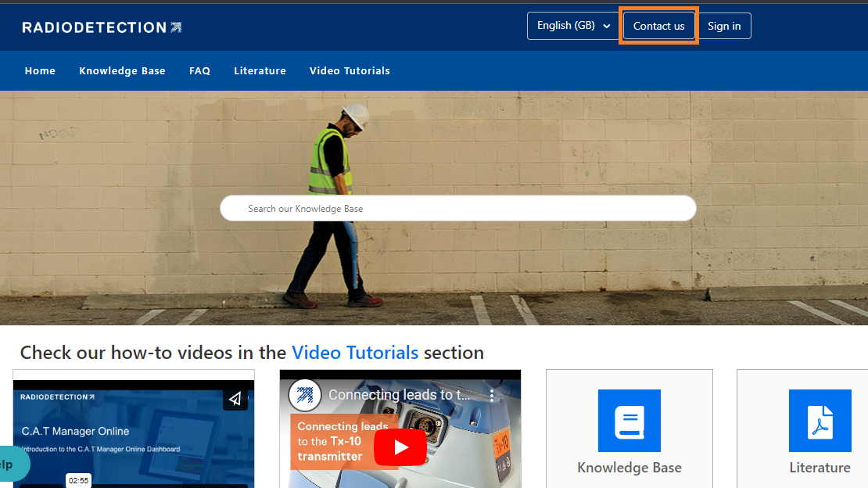Viewport: 868px width, 488px height.
Task: Click the Search our Knowledge Base field
Action: (457, 208)
